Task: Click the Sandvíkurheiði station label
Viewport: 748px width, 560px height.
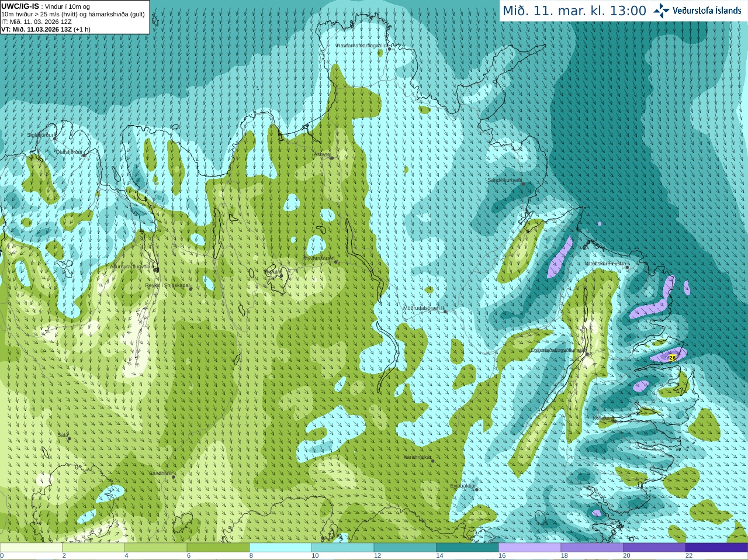Action: coord(505,180)
